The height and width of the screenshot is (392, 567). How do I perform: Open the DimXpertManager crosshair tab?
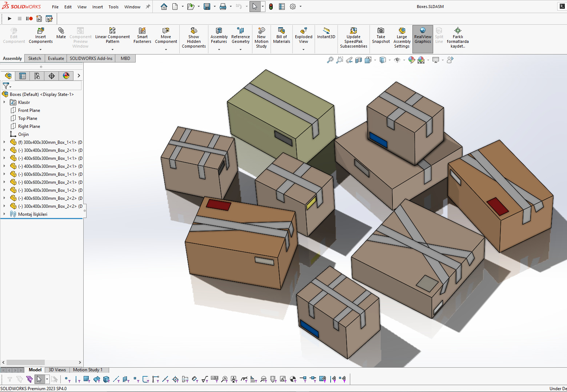(x=52, y=76)
